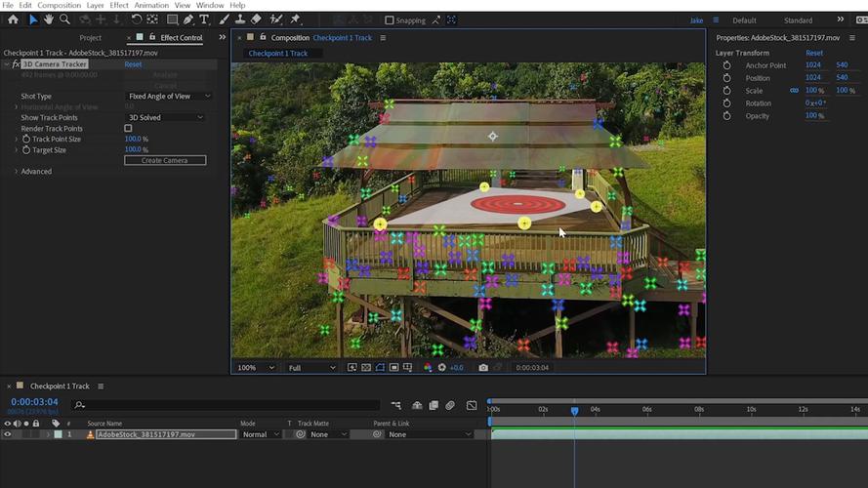
Task: Click the layer label color swatch
Action: pyautogui.click(x=59, y=434)
